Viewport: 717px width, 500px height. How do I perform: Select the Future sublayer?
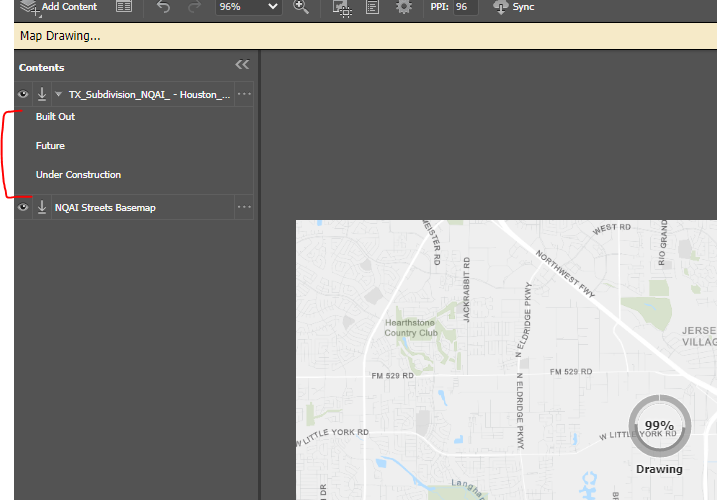50,146
